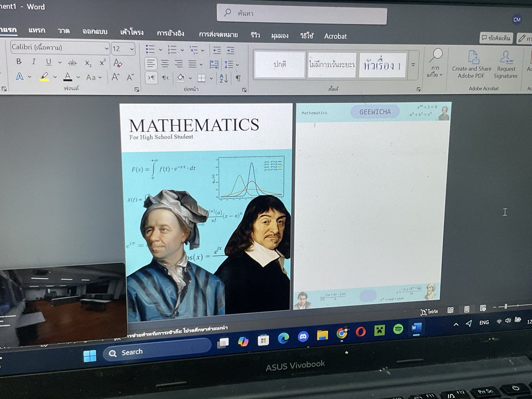Click the Multilevel List icon
The image size is (532, 399).
tap(194, 50)
